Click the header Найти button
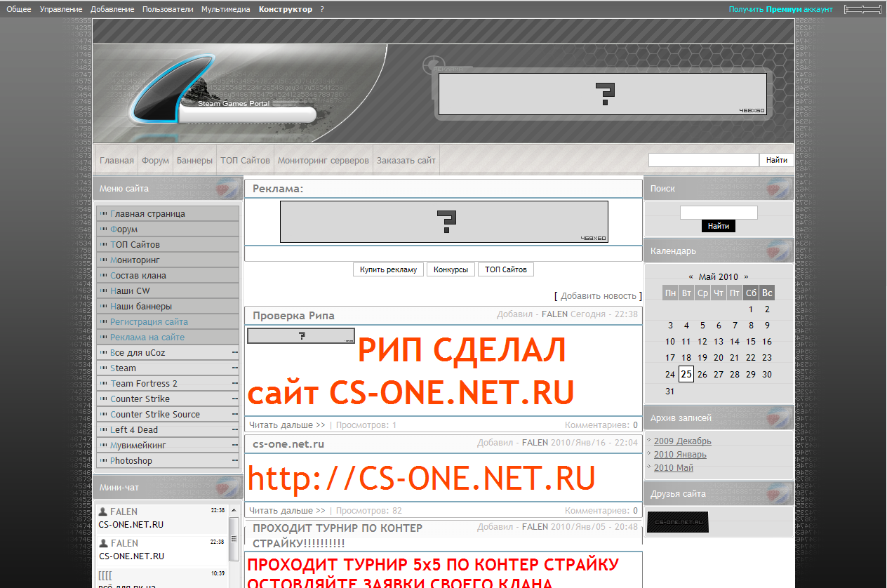Image resolution: width=887 pixels, height=588 pixels. pyautogui.click(x=777, y=160)
